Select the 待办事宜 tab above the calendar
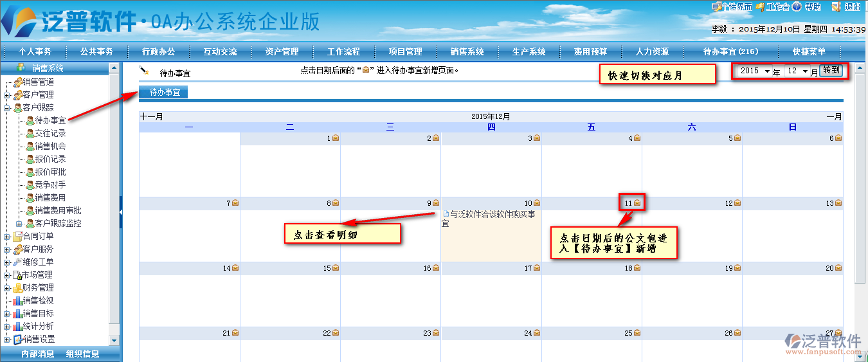The height and width of the screenshot is (362, 868). 165,93
